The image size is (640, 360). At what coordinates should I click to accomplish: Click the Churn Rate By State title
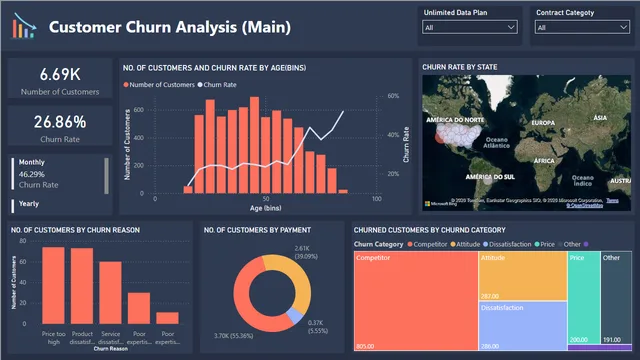coord(460,67)
